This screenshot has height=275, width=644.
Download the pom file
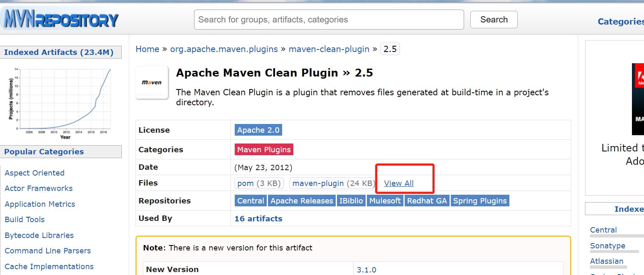pyautogui.click(x=259, y=183)
